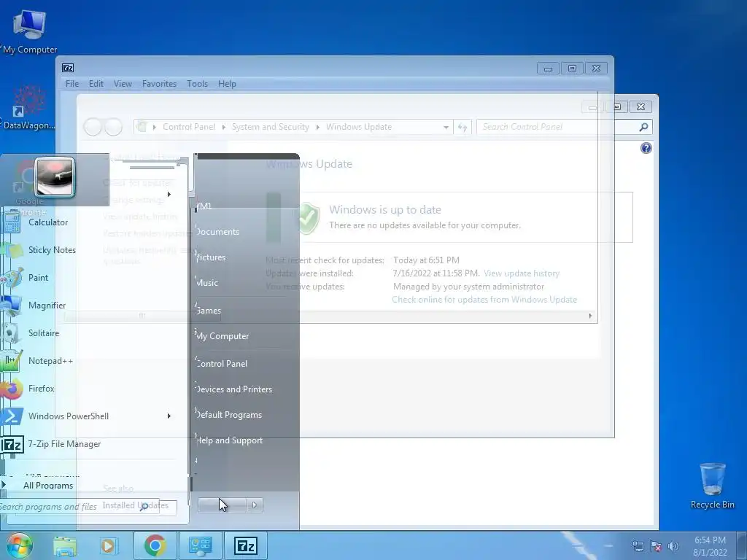The height and width of the screenshot is (560, 747).
Task: Click System and Security in the breadcrumb
Action: click(270, 127)
